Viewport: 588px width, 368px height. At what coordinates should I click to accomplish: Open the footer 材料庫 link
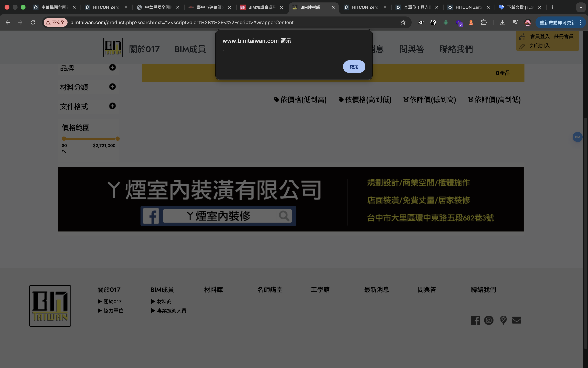click(213, 290)
